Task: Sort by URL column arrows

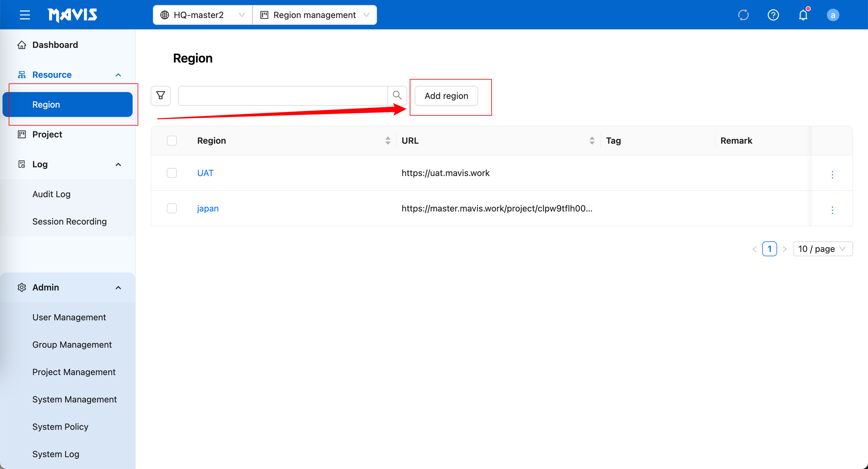Action: tap(592, 140)
